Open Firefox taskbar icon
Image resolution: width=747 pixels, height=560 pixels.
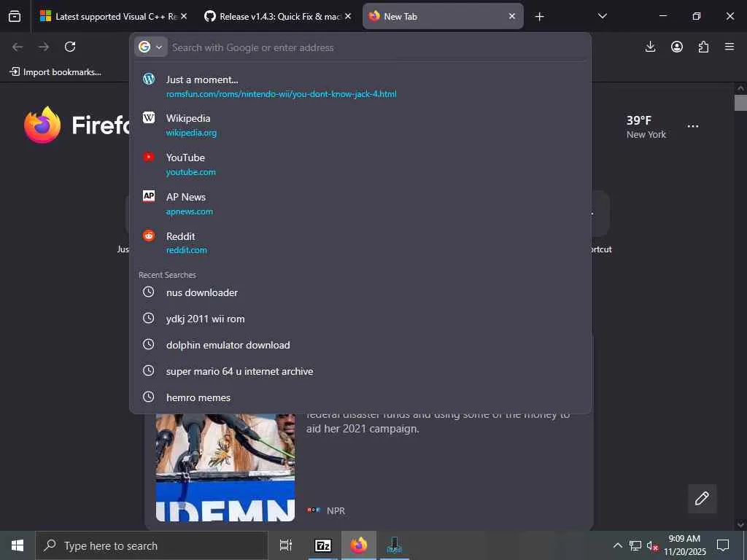pyautogui.click(x=359, y=545)
